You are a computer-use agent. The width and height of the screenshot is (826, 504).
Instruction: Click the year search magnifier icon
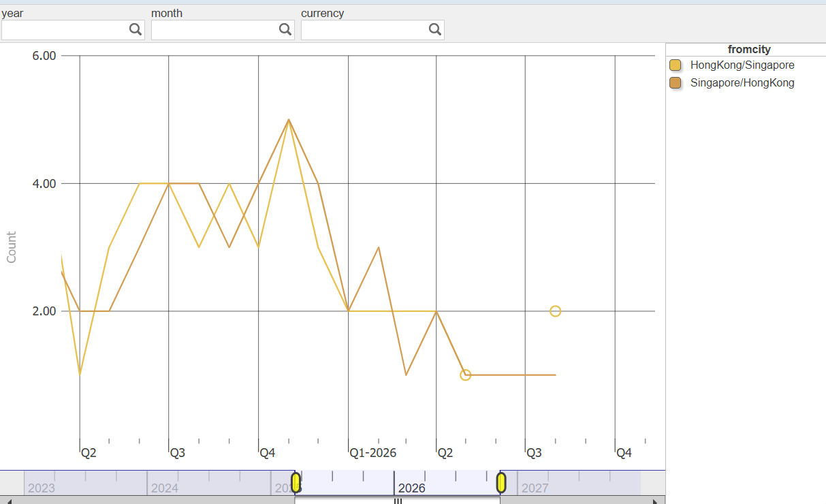pyautogui.click(x=136, y=29)
